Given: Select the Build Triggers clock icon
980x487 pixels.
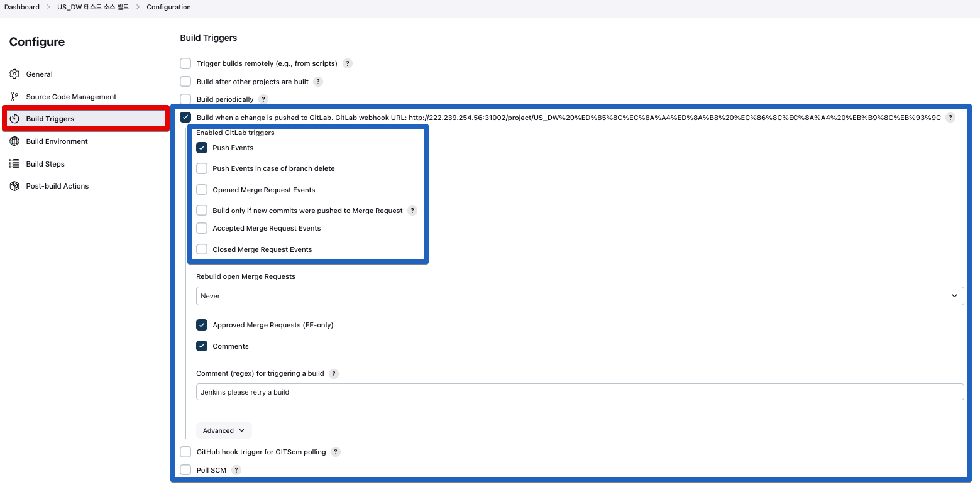Looking at the screenshot, I should coord(14,118).
